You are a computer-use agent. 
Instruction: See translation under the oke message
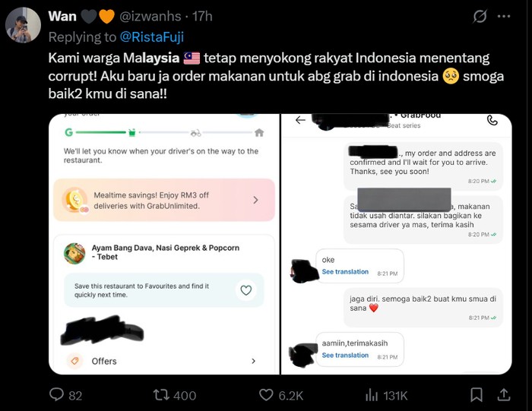click(x=345, y=272)
